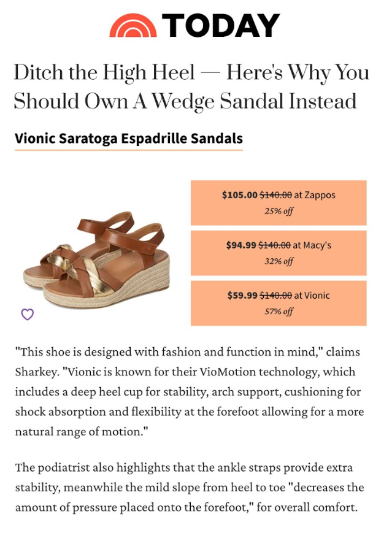This screenshot has height=533, width=392.
Task: Click the 25% off discount label
Action: pyautogui.click(x=279, y=211)
